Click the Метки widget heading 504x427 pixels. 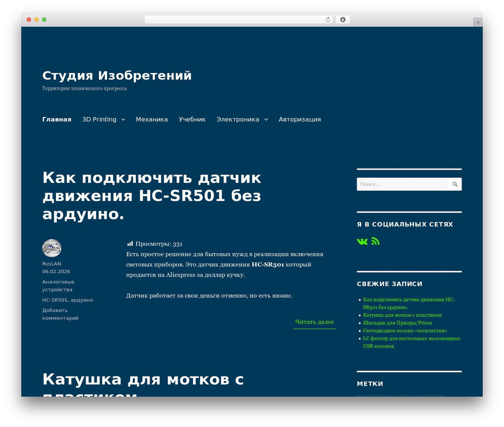pyautogui.click(x=370, y=384)
